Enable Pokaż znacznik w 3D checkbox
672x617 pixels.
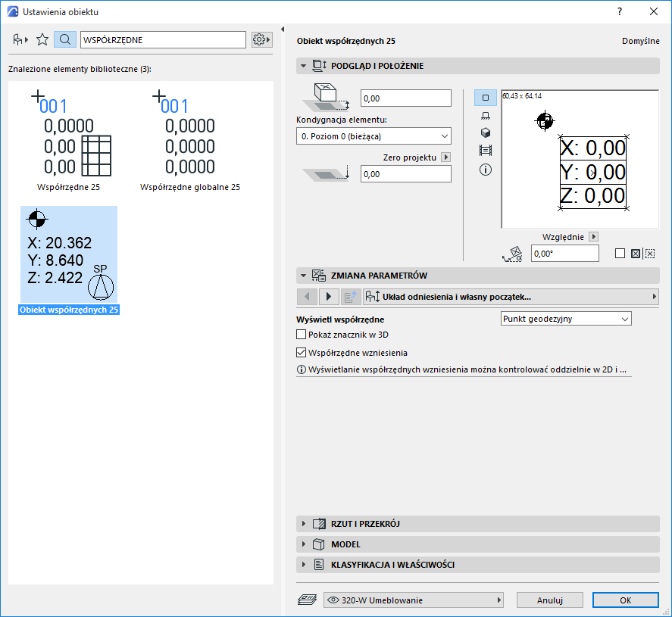302,335
